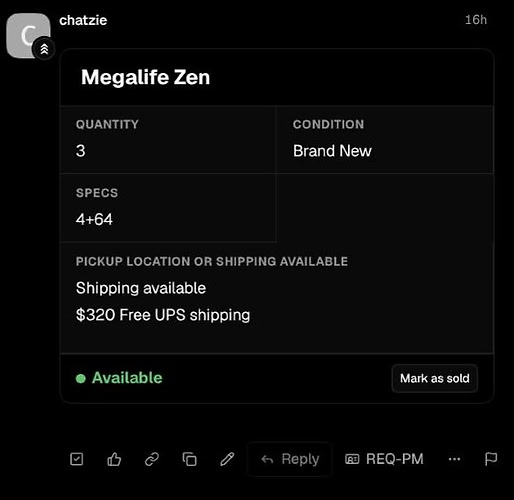The width and height of the screenshot is (514, 500).
Task: Click the REQ-PM button
Action: [384, 459]
